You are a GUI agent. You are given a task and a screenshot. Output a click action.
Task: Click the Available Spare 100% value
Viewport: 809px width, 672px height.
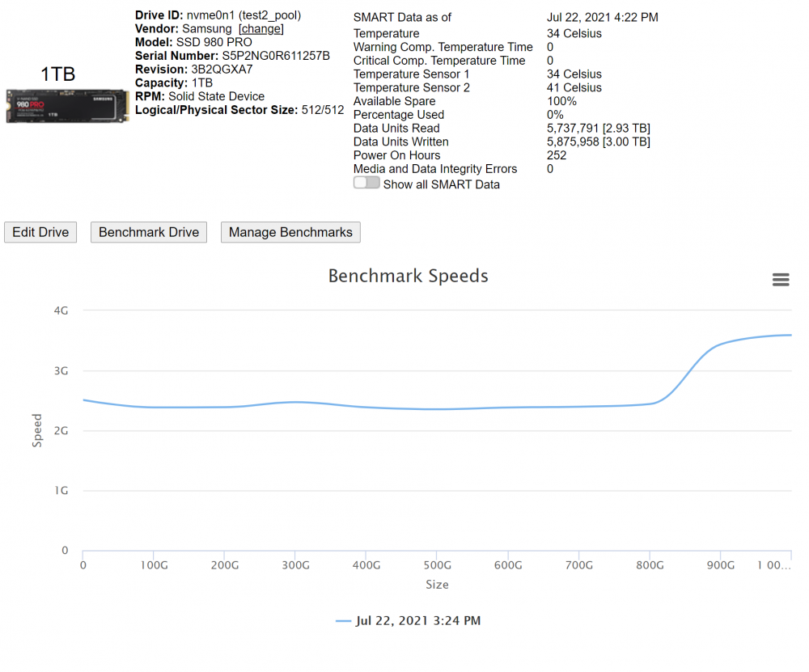pos(561,101)
